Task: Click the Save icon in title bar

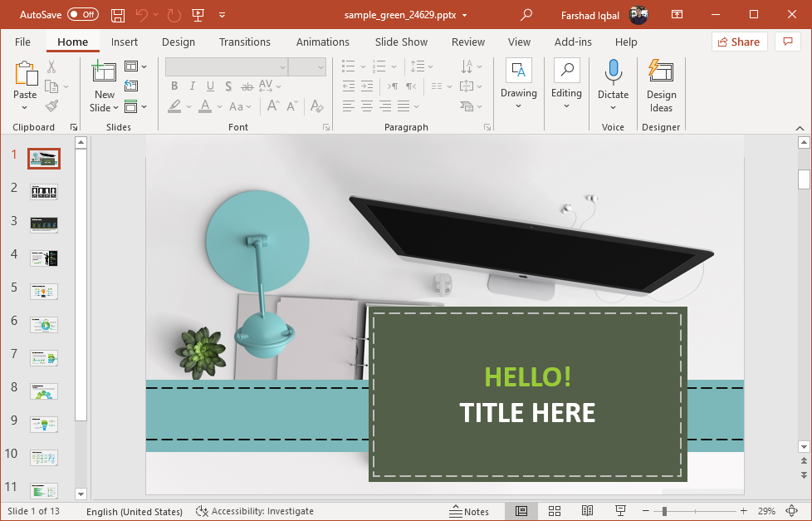Action: click(x=118, y=15)
